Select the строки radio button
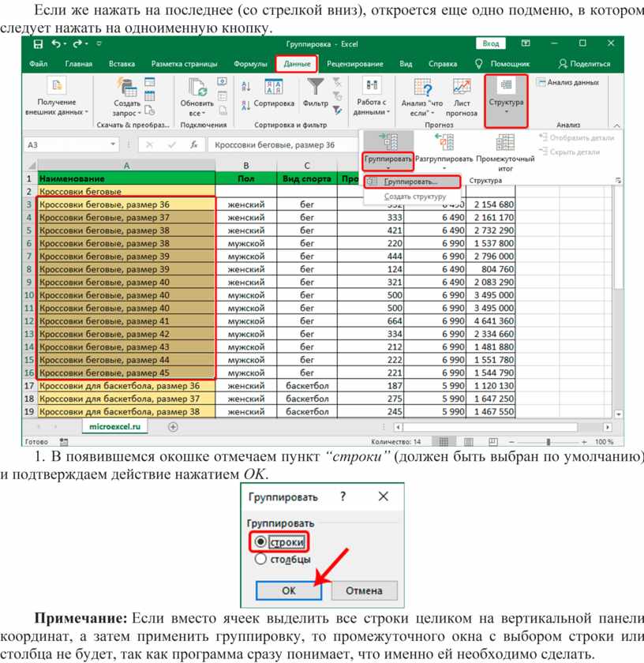644x663 pixels. pos(260,541)
